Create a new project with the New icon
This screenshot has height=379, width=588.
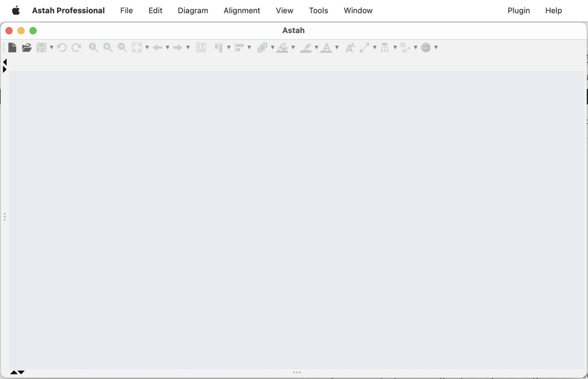click(12, 47)
